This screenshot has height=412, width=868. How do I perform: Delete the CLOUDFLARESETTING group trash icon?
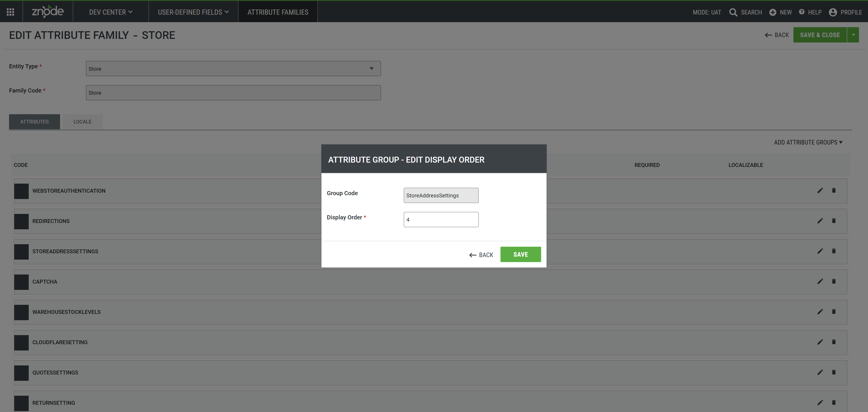[834, 342]
